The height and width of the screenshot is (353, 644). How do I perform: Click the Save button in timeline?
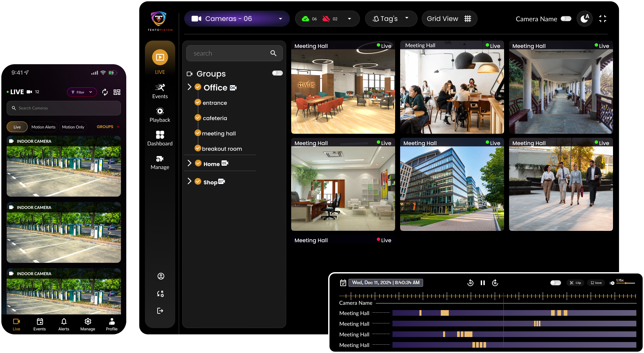(x=596, y=283)
